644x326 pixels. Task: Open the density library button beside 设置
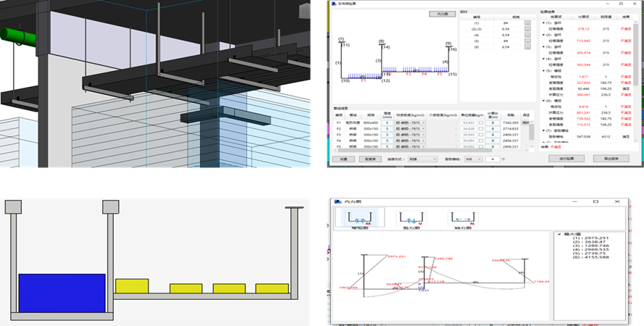point(370,159)
